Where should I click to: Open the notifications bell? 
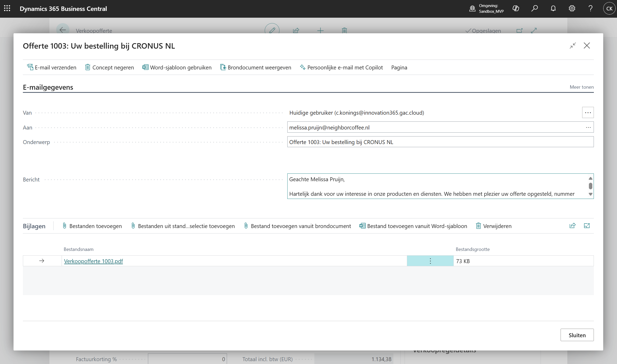click(553, 9)
